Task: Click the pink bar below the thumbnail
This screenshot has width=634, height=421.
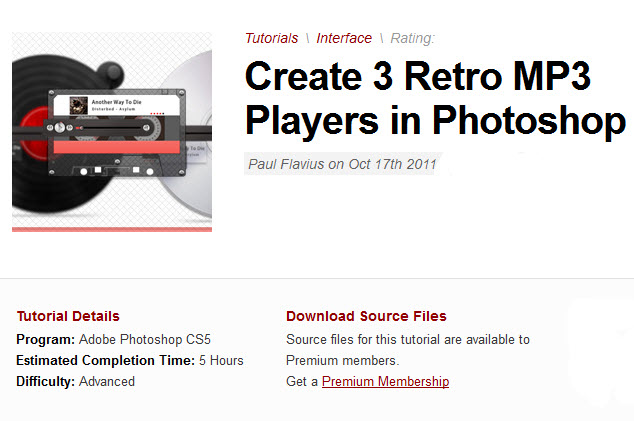Action: (112, 229)
